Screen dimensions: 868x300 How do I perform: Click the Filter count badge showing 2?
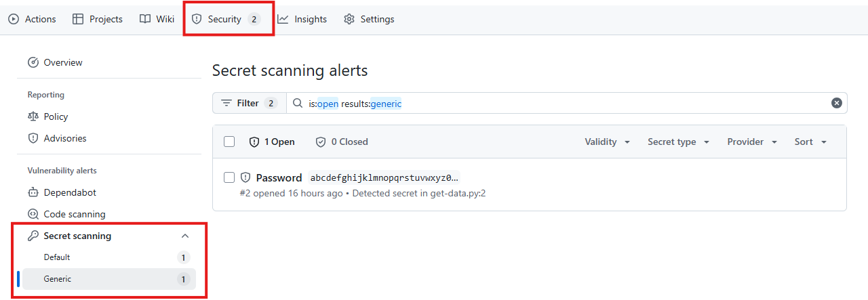coord(271,103)
